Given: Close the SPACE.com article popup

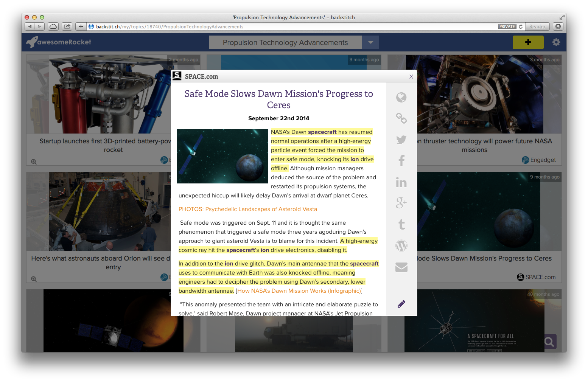Looking at the screenshot, I should [x=411, y=76].
